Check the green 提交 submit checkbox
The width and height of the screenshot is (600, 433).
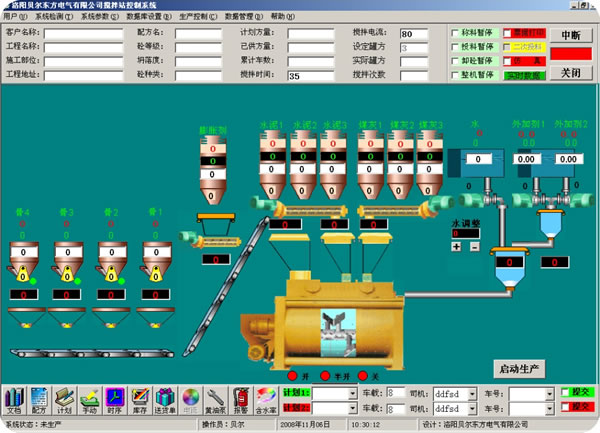(x=565, y=392)
